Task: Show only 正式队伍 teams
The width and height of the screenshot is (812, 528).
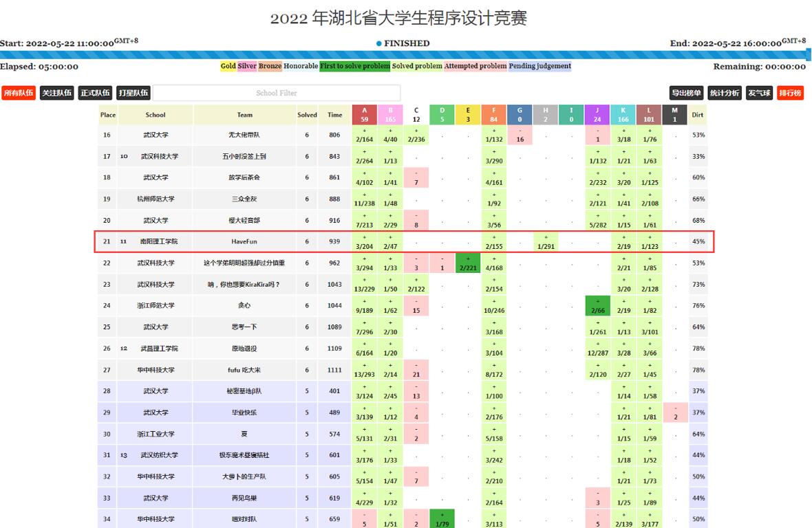Action: point(95,93)
